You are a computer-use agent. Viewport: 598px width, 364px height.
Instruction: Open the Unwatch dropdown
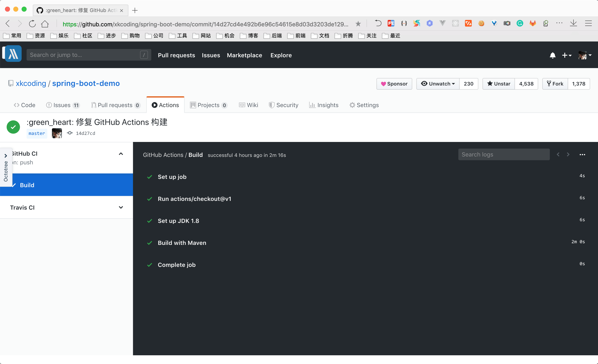[x=437, y=84]
